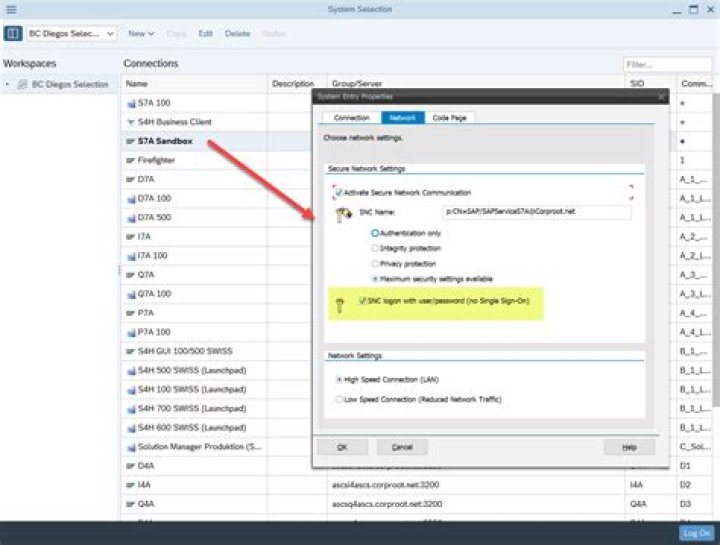Expand BC Diegos Selection workspace tree node
The image size is (720, 545).
tap(8, 85)
